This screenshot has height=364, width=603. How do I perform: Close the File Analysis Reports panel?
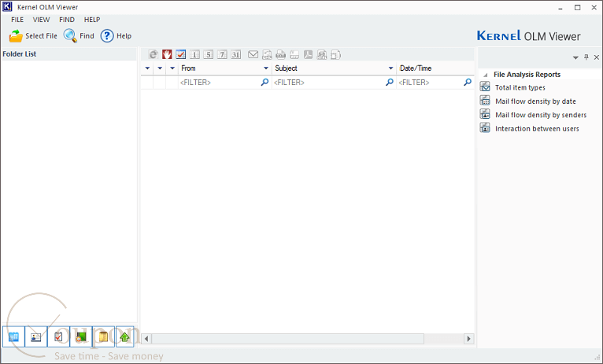pyautogui.click(x=597, y=57)
